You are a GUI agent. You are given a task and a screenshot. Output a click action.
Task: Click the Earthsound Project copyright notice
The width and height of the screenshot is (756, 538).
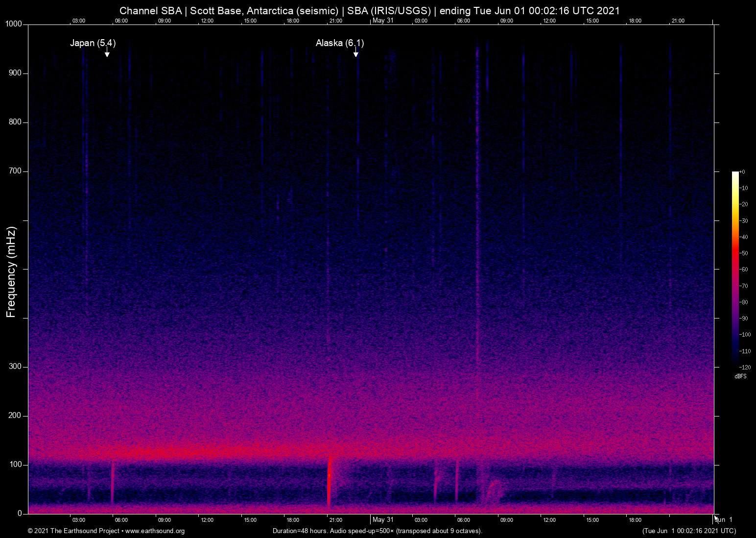point(73,531)
